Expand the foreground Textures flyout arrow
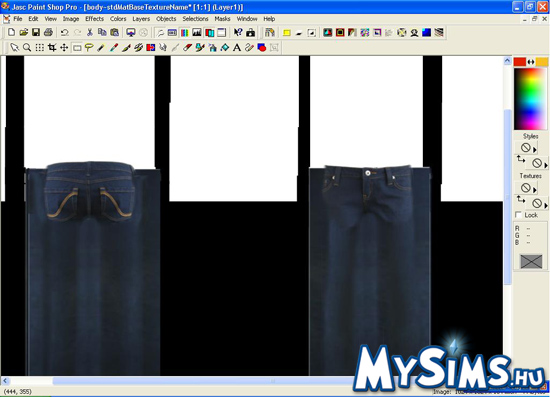The height and width of the screenshot is (397, 550). click(x=535, y=190)
